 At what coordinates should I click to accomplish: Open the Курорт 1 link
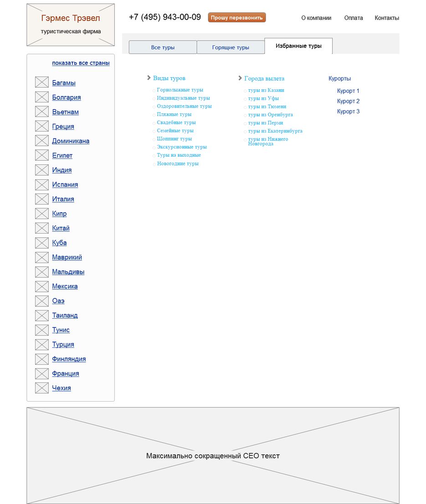[348, 91]
